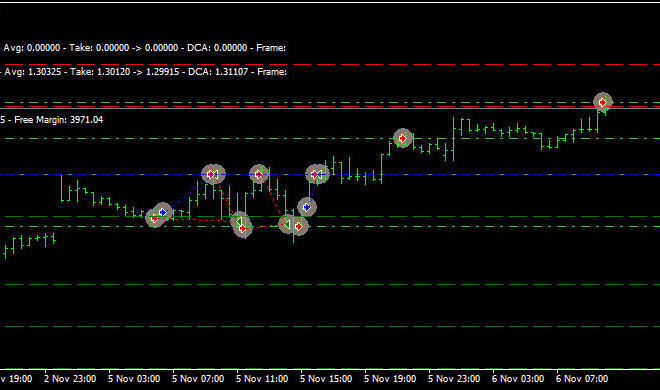Click the '5 Nov 19:00' time axis label
This screenshot has height=390, width=660.
pyautogui.click(x=390, y=379)
